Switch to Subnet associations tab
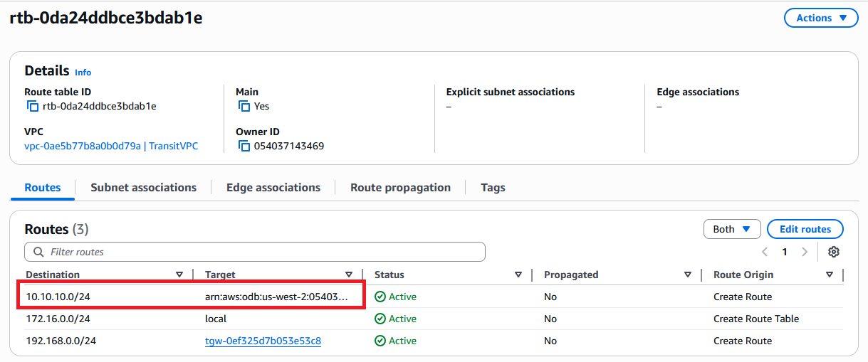 143,188
